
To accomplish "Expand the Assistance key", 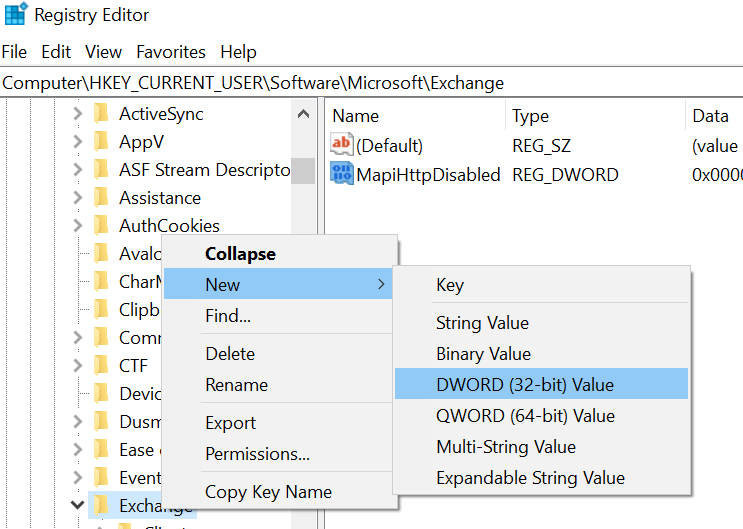I will click(78, 198).
